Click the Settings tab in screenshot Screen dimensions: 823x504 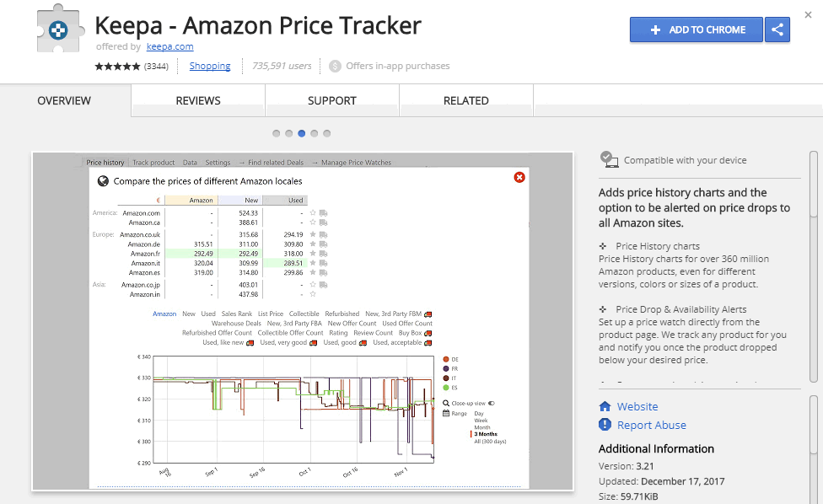[x=218, y=162]
